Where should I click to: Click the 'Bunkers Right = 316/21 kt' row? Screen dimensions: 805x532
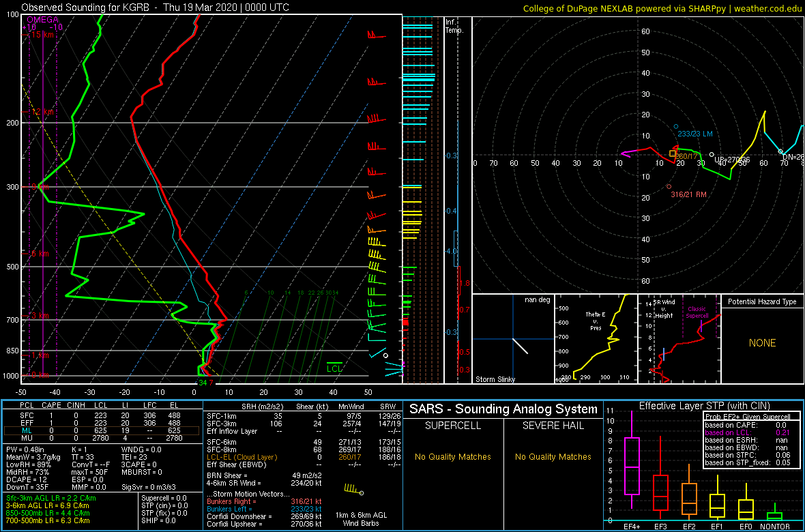click(x=264, y=502)
